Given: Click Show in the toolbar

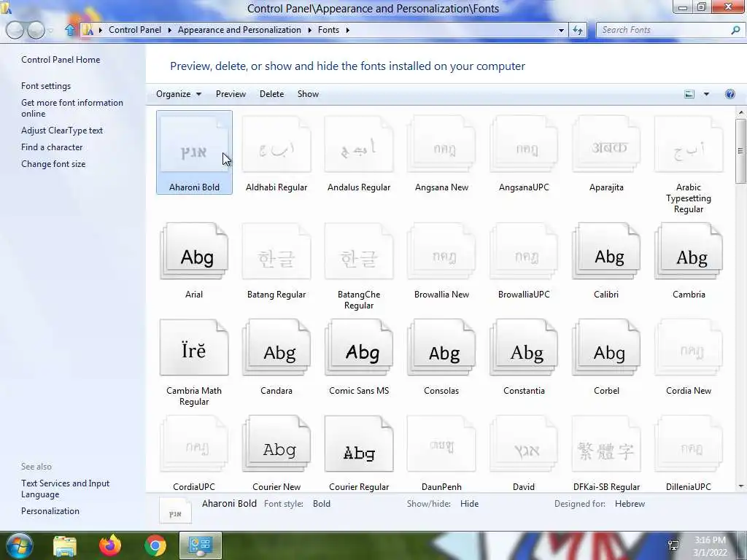Looking at the screenshot, I should pyautogui.click(x=309, y=94).
